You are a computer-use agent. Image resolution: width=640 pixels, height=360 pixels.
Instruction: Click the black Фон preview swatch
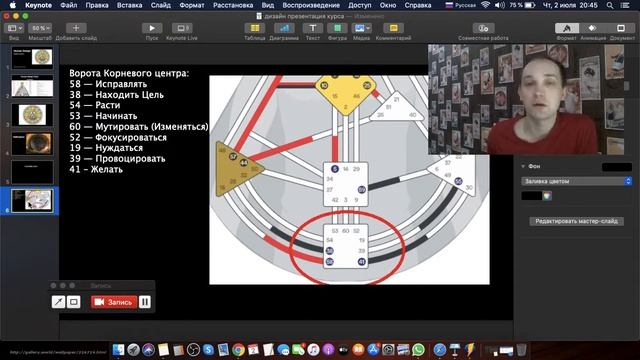617,167
